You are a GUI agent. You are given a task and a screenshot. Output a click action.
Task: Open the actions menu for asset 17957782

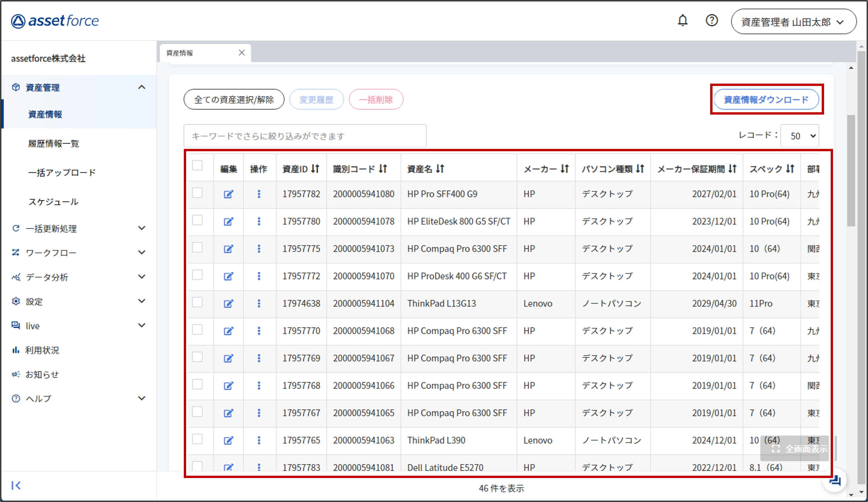[x=259, y=194]
